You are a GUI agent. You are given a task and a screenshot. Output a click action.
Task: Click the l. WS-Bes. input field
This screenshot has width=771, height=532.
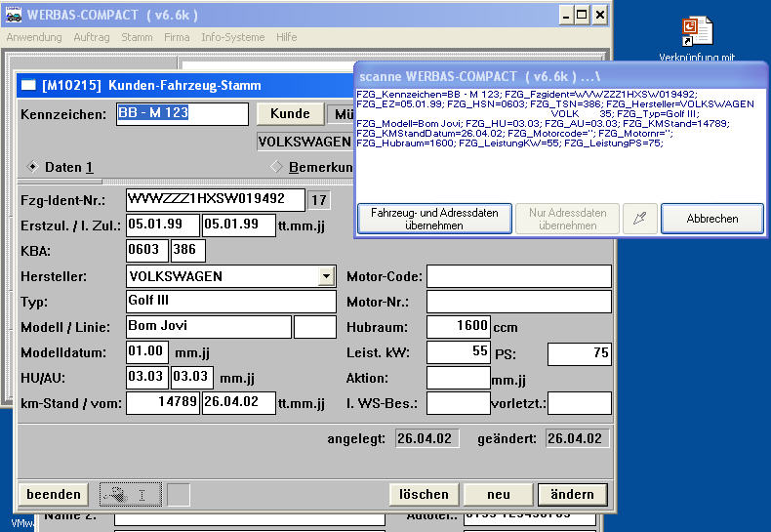point(459,403)
